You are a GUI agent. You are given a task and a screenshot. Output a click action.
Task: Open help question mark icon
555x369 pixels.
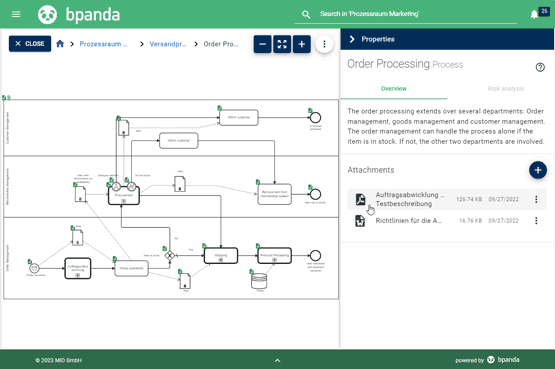pos(540,67)
